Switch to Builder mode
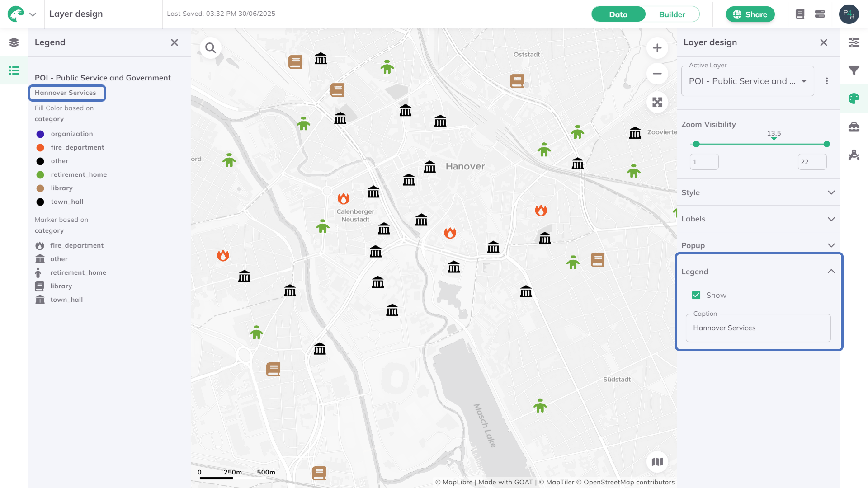The image size is (868, 488). click(672, 14)
